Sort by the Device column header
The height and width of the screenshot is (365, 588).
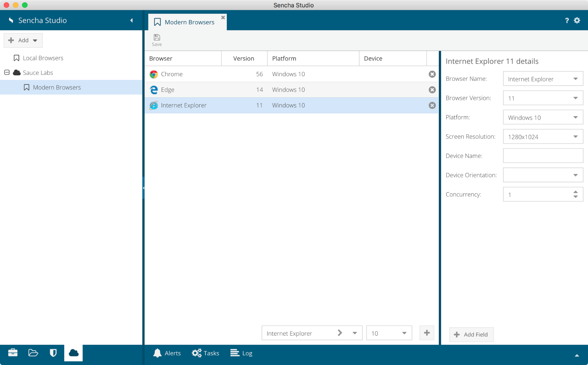pyautogui.click(x=393, y=59)
